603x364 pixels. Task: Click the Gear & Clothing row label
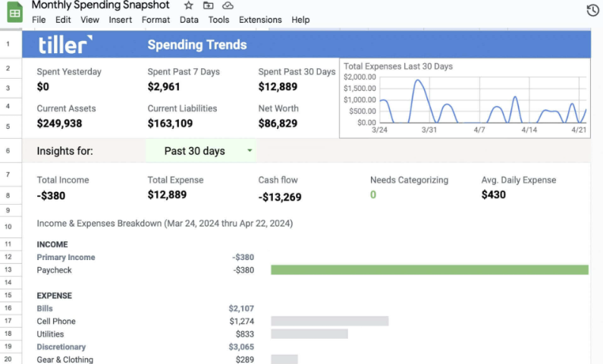(x=65, y=359)
